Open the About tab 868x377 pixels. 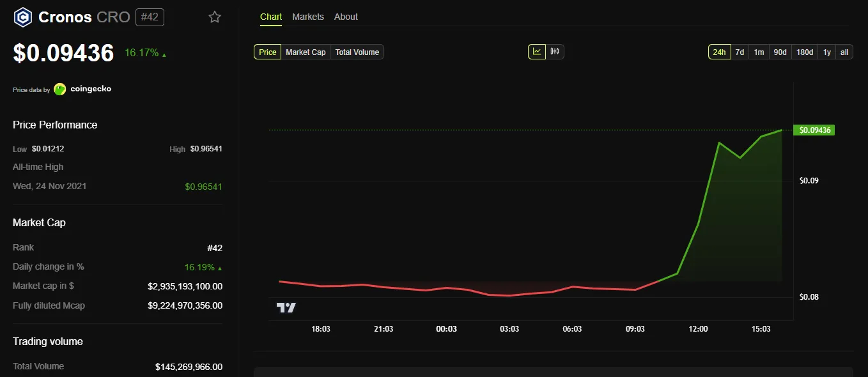click(x=346, y=17)
